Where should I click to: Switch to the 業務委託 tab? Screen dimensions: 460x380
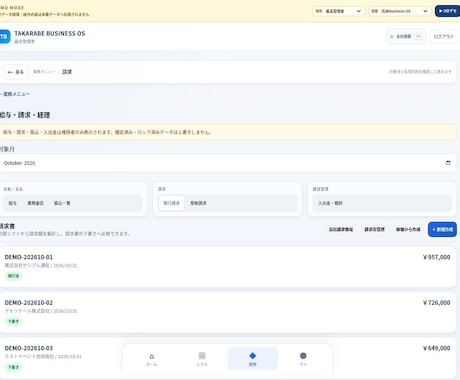click(35, 203)
